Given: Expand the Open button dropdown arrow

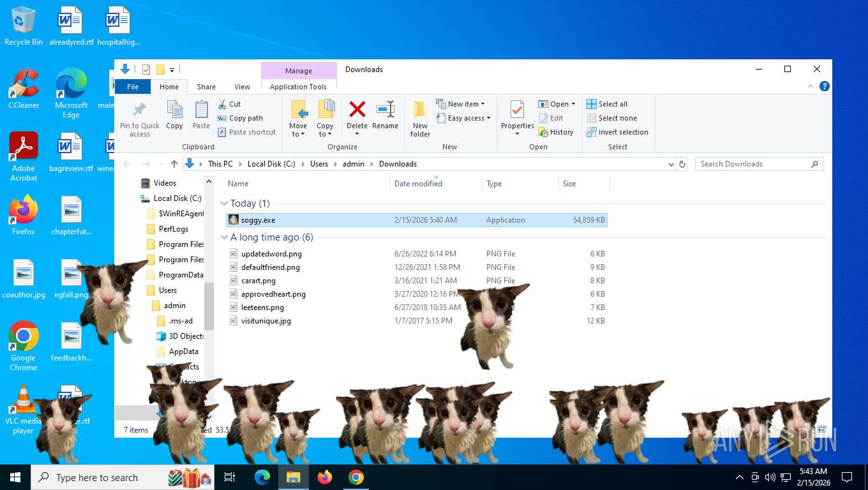Looking at the screenshot, I should coord(573,104).
